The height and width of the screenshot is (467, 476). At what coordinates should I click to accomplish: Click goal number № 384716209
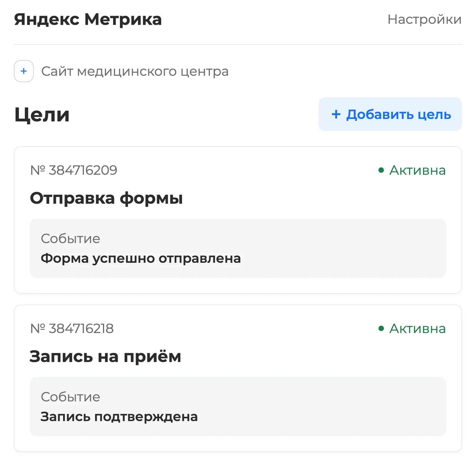[x=74, y=170]
